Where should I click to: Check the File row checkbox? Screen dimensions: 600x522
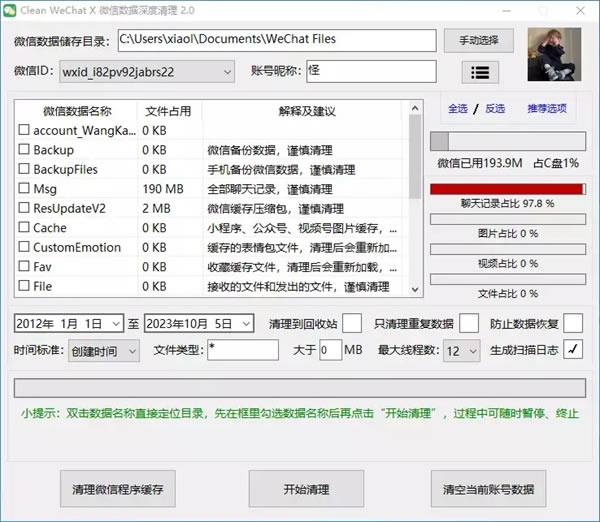(24, 285)
